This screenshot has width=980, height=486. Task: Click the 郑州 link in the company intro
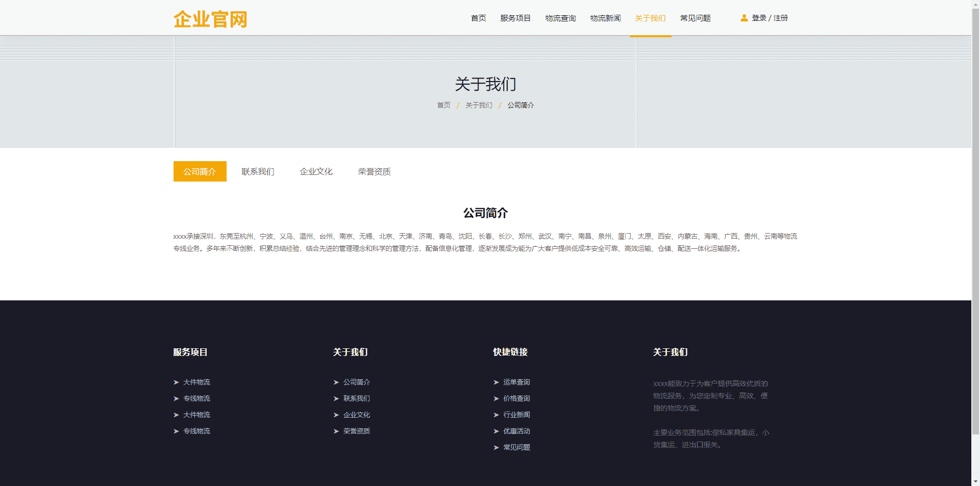(525, 236)
